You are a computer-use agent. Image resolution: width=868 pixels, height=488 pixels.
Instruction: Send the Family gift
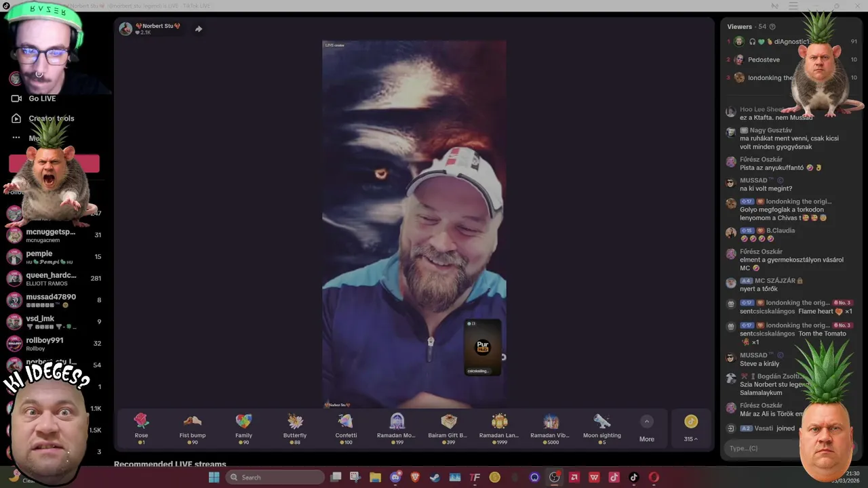coord(243,428)
